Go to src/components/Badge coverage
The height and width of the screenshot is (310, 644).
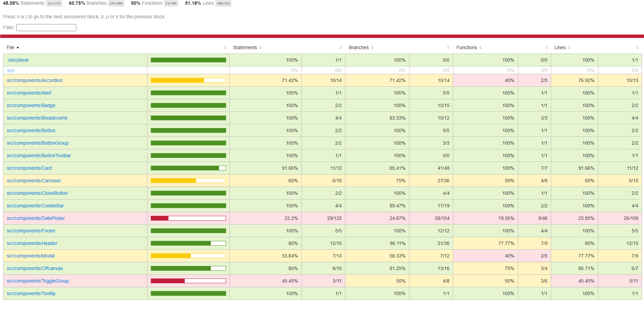tap(31, 105)
